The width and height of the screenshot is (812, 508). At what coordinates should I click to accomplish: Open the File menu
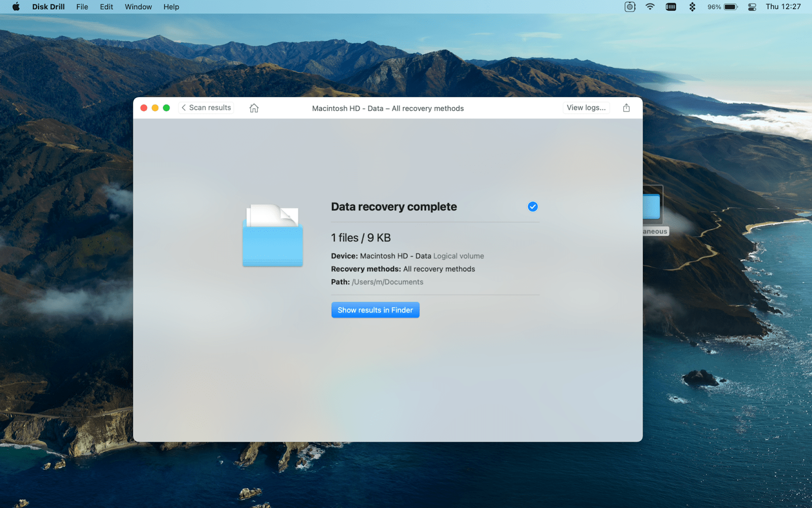82,7
